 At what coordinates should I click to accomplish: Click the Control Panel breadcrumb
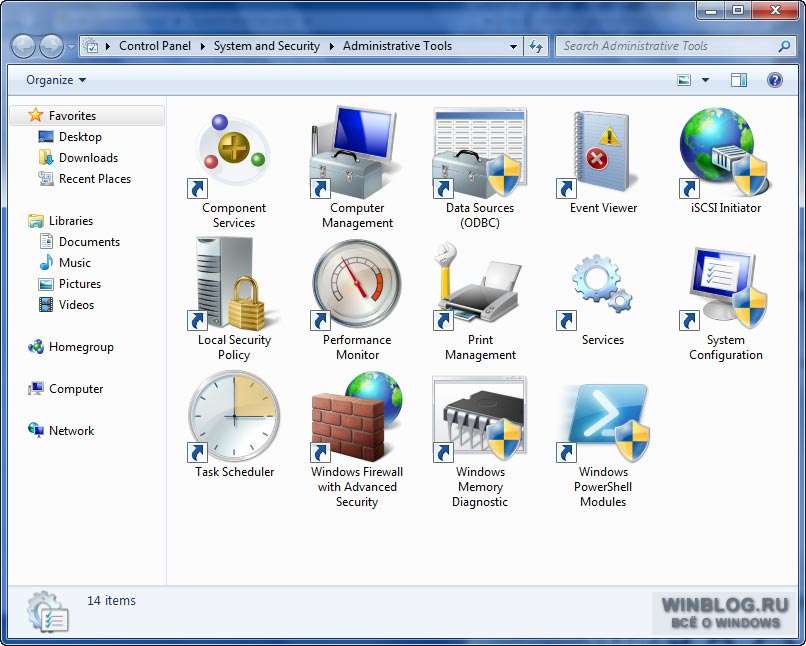coord(155,46)
